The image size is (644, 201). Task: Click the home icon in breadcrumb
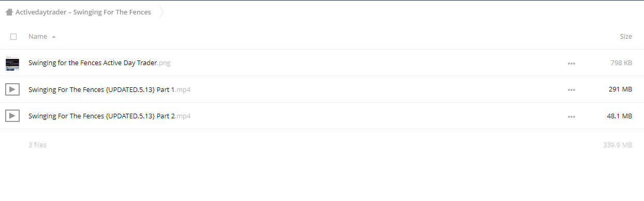[9, 12]
